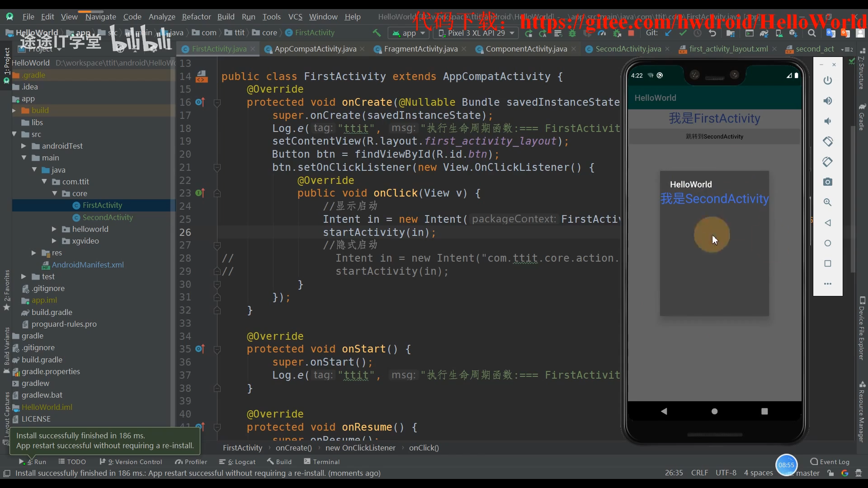Toggle the Build Variants tool window stripe
868x488 pixels.
point(6,350)
